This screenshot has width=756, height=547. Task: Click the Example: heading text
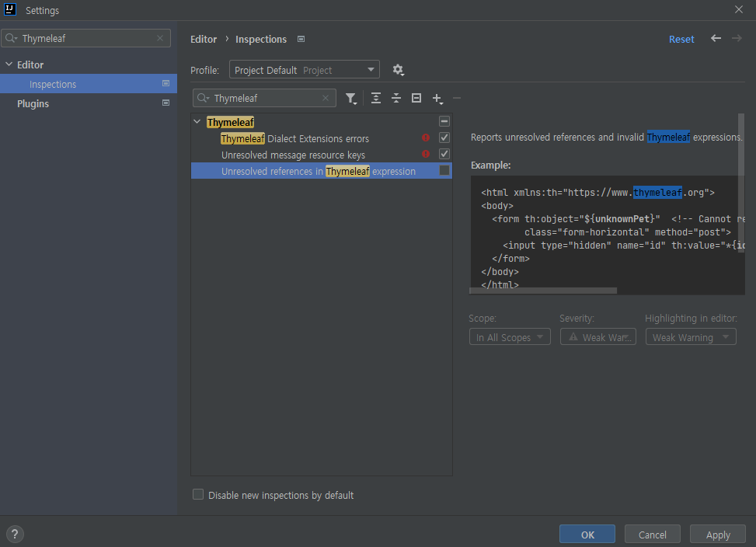pyautogui.click(x=490, y=165)
